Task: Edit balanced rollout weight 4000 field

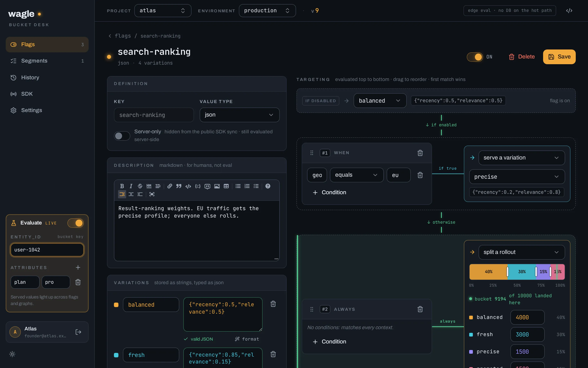Action: point(527,317)
